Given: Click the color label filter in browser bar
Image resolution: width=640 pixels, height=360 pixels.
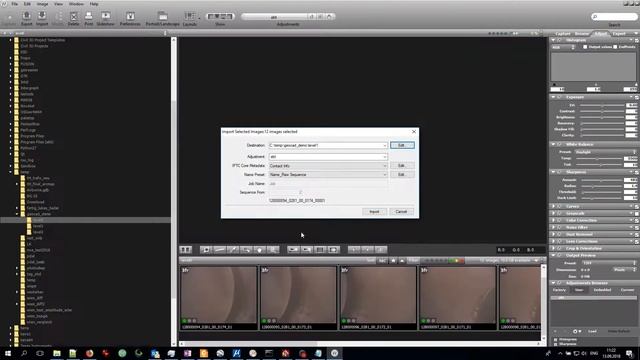Looking at the screenshot, I should click(456, 260).
